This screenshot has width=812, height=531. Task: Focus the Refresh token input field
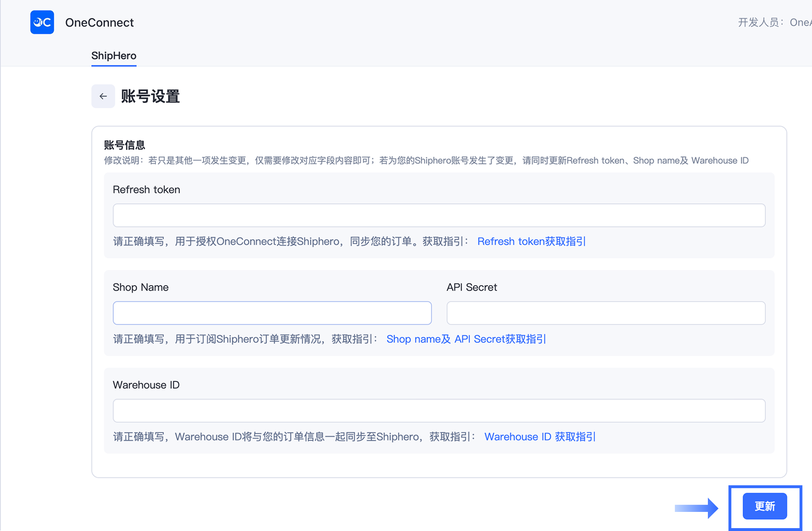439,215
